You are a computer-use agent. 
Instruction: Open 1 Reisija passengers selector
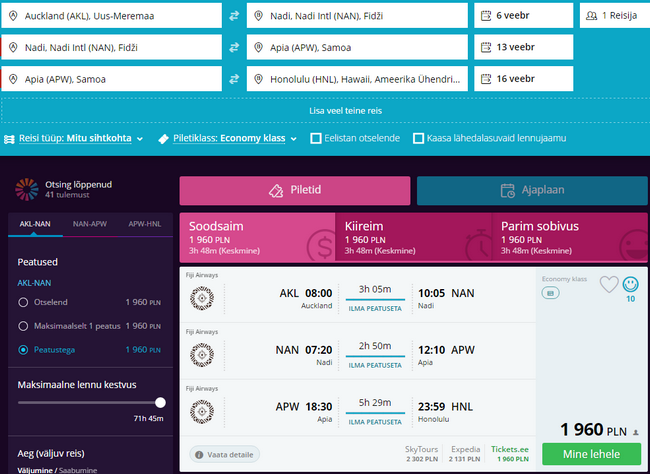click(615, 16)
